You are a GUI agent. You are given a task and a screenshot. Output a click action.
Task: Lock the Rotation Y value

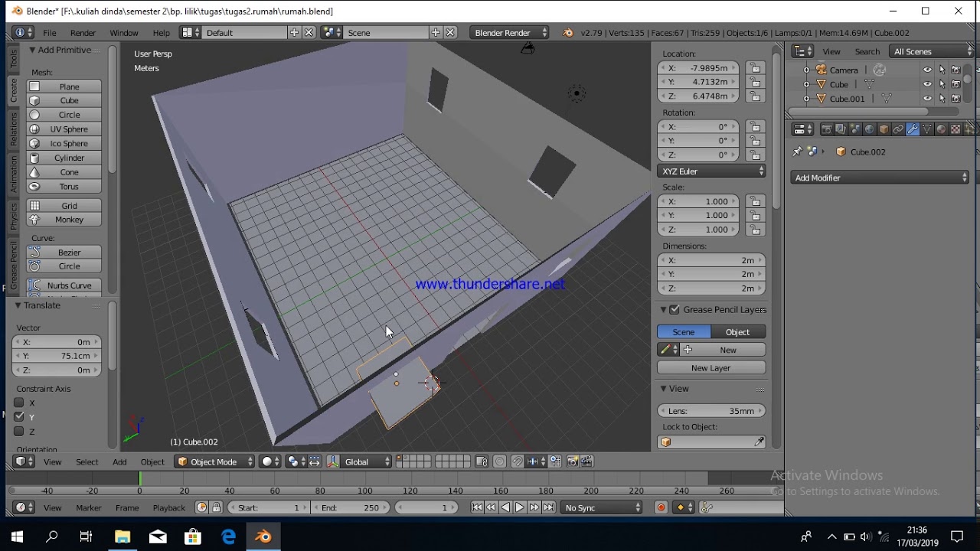click(x=755, y=141)
